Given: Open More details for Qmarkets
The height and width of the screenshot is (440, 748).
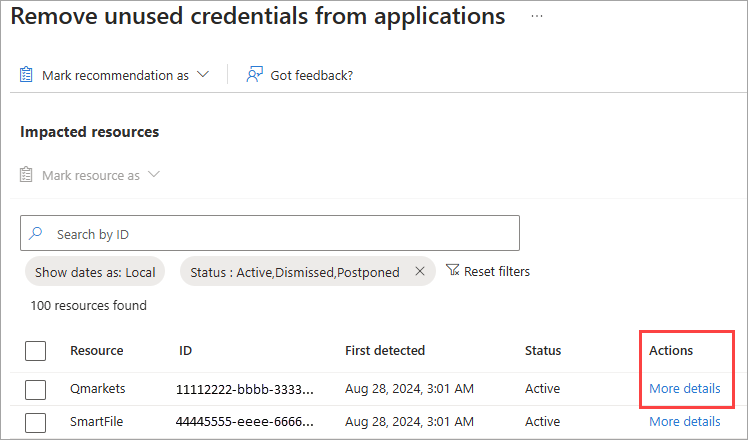Looking at the screenshot, I should coord(684,389).
